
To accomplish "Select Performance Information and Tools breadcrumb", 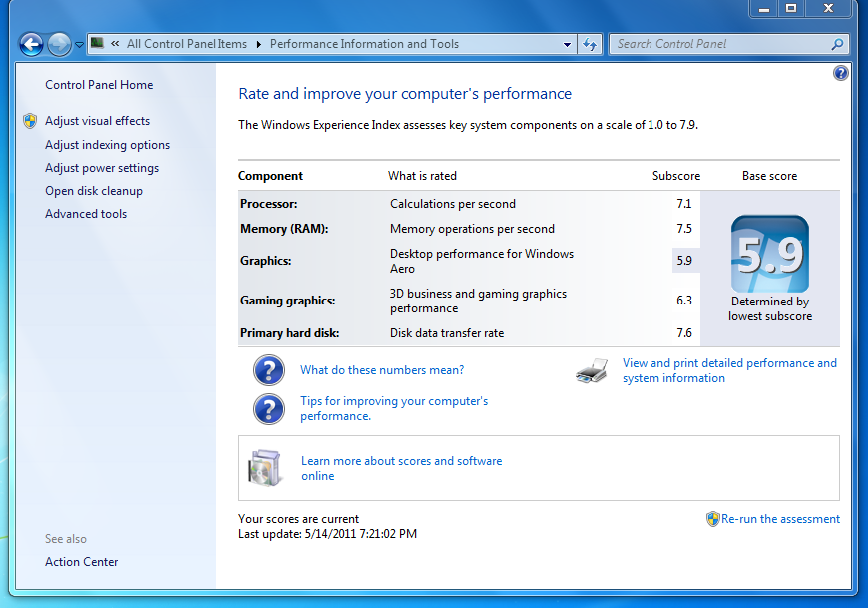I will [x=364, y=44].
